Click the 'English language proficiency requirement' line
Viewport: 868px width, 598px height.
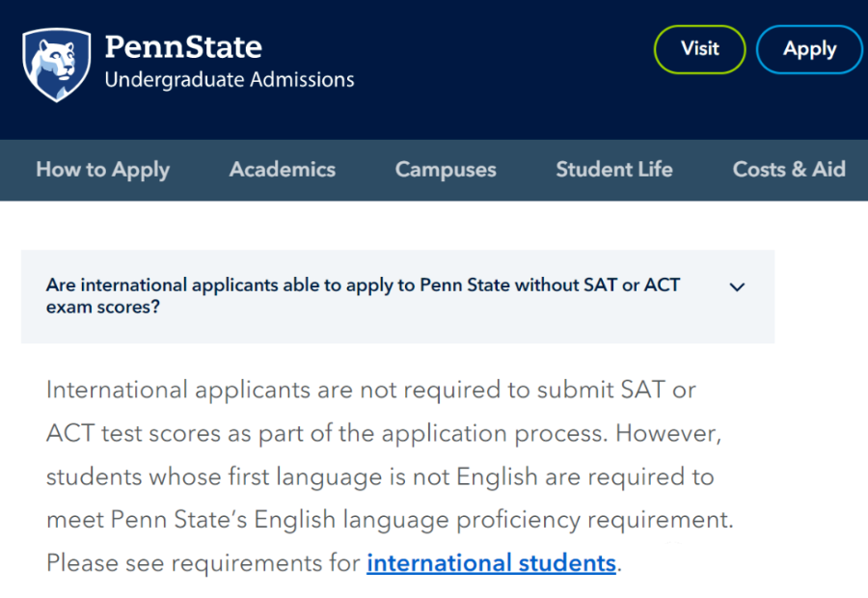tap(494, 520)
